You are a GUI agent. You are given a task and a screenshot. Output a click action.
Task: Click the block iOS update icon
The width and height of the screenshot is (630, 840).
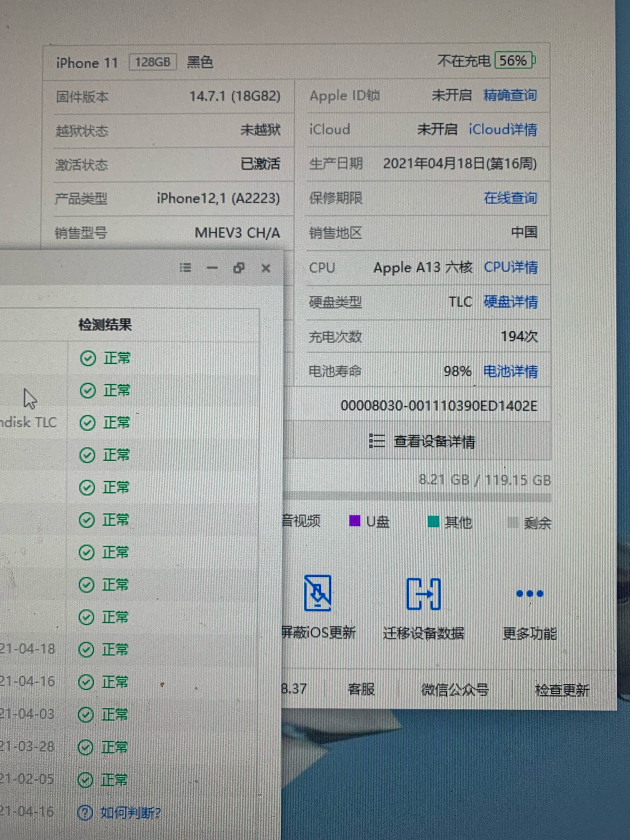(317, 593)
